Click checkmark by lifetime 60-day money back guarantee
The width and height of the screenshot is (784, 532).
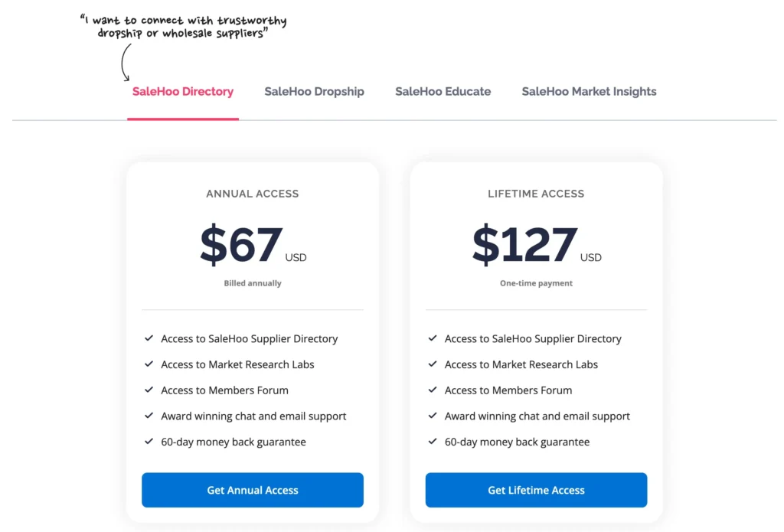point(433,442)
